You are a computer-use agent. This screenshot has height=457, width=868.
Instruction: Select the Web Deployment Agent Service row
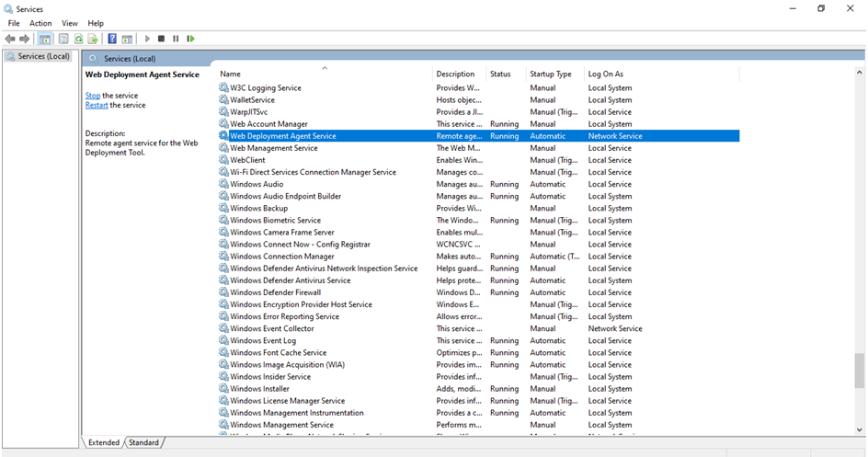click(x=478, y=136)
